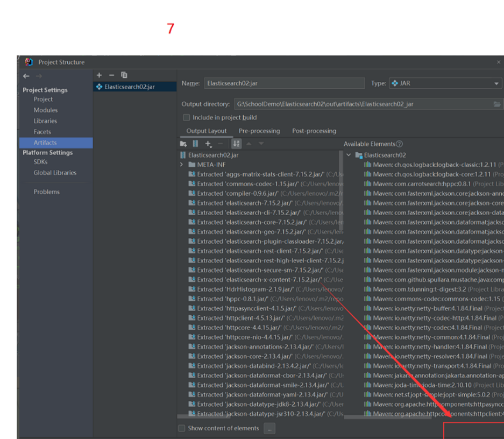This screenshot has height=439, width=504.
Task: Click the copy artifact icon
Action: tap(124, 75)
